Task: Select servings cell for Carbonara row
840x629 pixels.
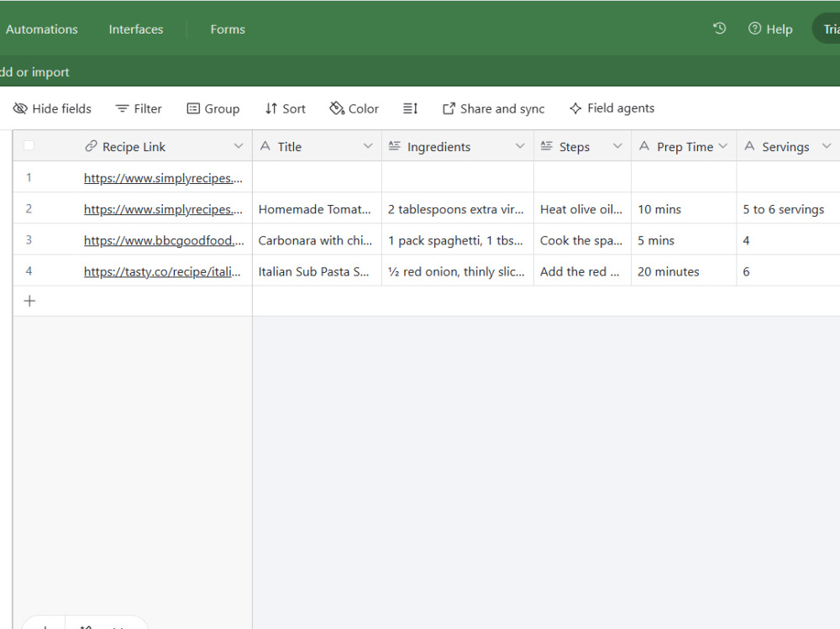Action: click(x=789, y=240)
